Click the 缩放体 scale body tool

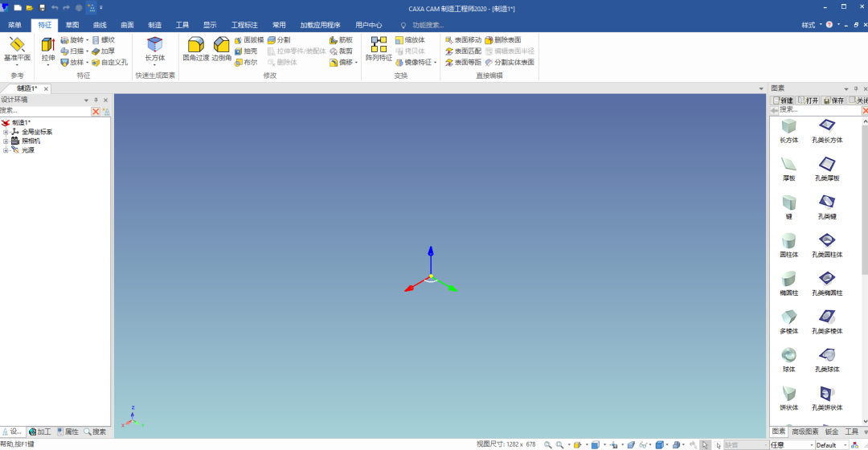click(410, 40)
